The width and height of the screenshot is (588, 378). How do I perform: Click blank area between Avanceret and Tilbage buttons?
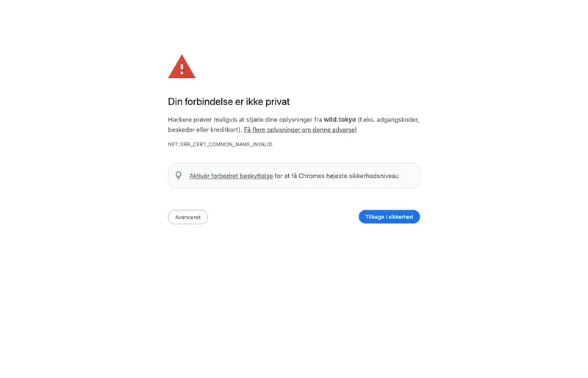tap(283, 217)
